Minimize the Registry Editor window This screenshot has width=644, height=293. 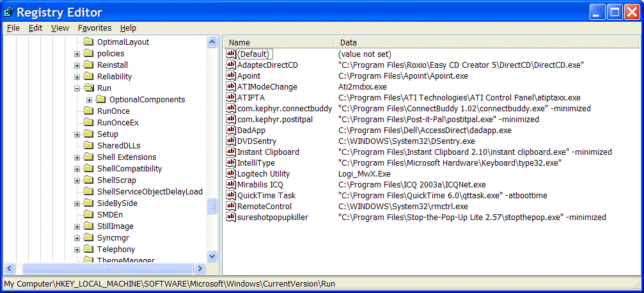[x=597, y=12]
